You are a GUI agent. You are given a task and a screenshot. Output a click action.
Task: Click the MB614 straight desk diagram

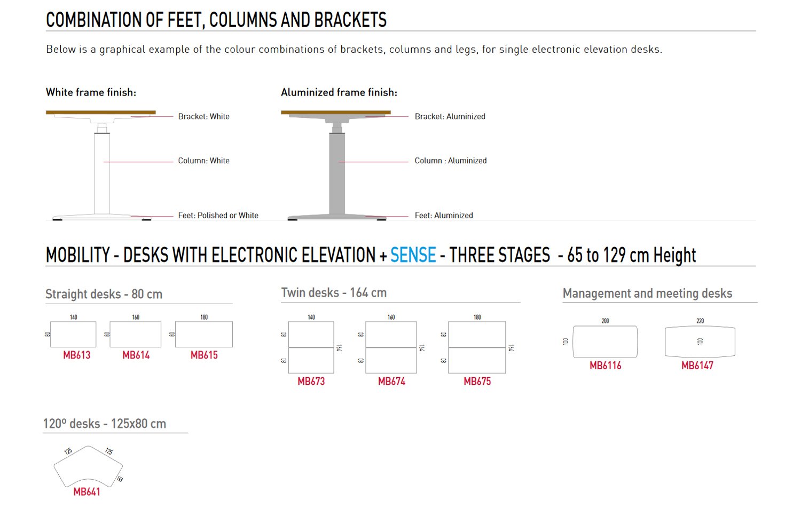[136, 335]
